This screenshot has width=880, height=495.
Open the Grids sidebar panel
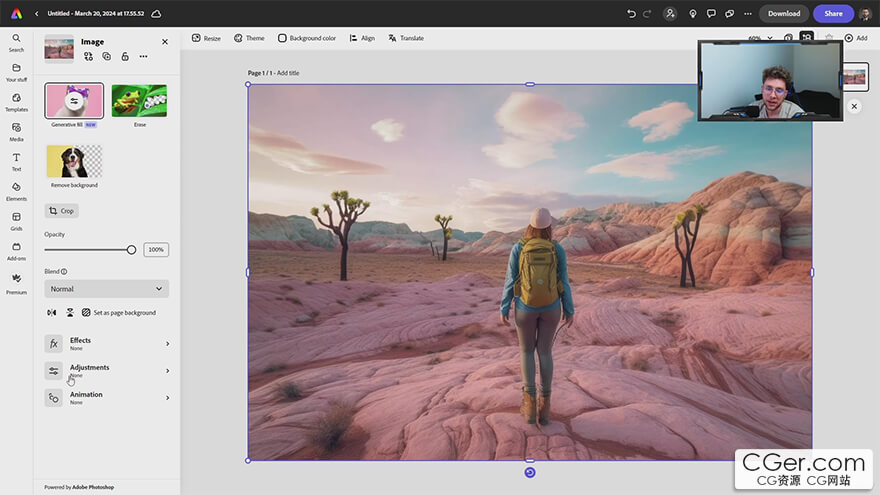pos(16,221)
